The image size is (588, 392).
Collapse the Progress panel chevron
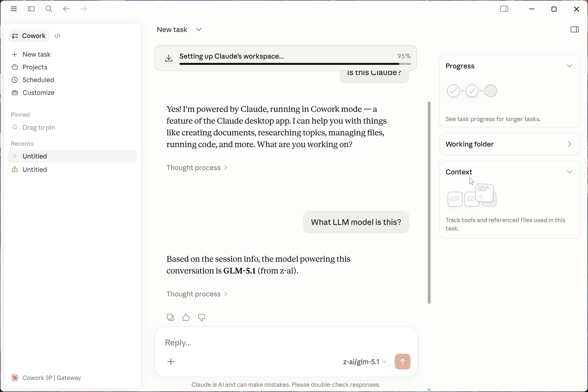tap(569, 66)
